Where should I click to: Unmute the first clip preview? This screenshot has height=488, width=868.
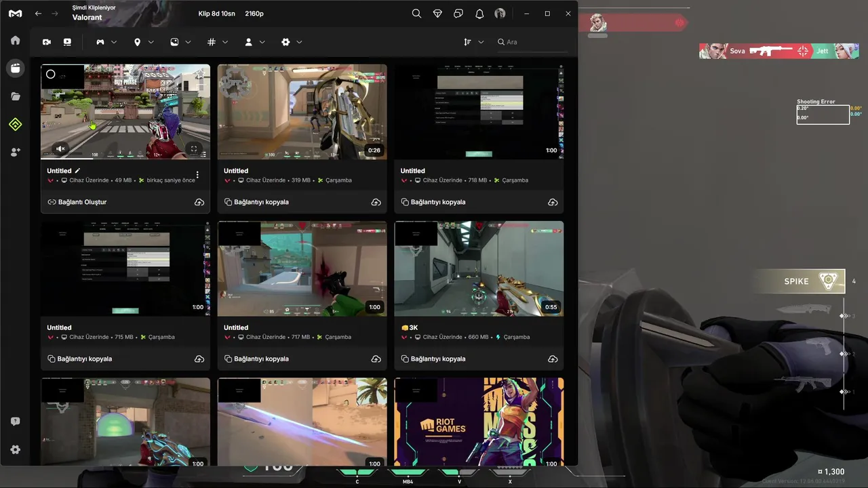[60, 149]
